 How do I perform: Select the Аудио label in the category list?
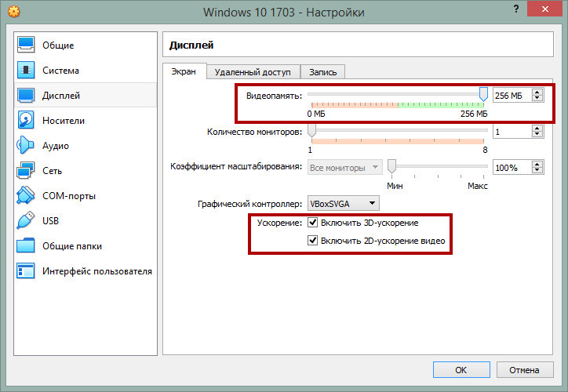click(x=56, y=146)
